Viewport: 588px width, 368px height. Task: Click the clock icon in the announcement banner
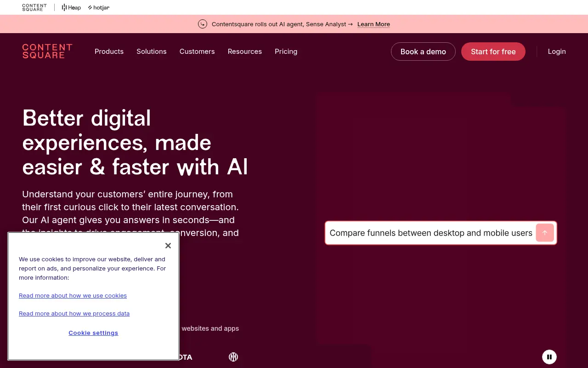203,24
